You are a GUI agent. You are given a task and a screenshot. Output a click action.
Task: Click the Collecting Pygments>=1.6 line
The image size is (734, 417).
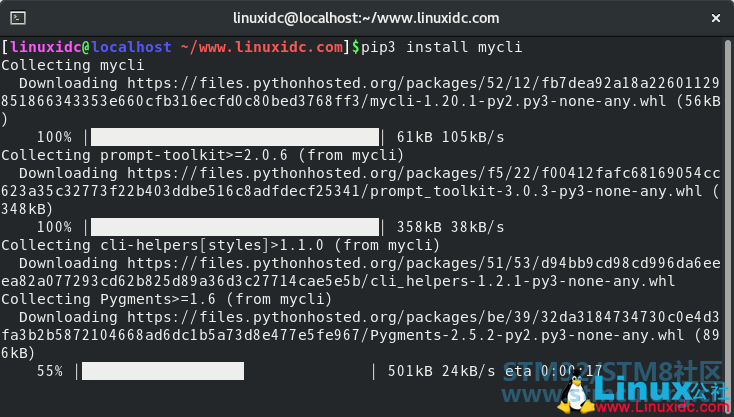point(166,300)
